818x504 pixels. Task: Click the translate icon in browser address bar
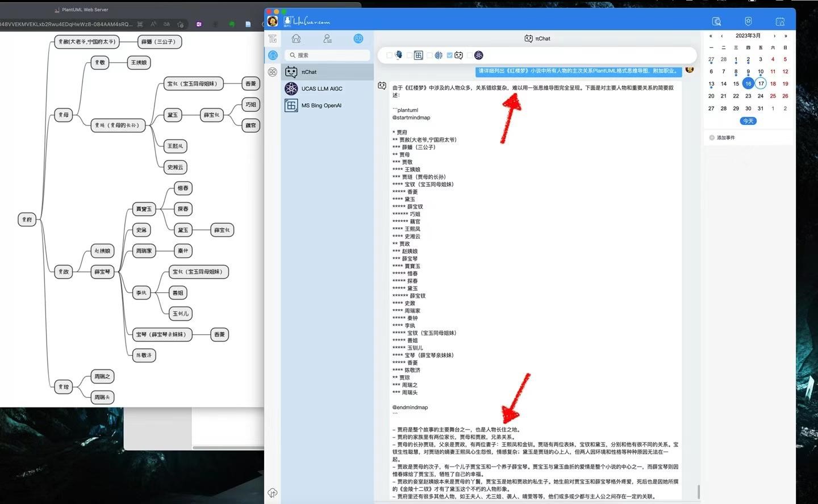(166, 24)
